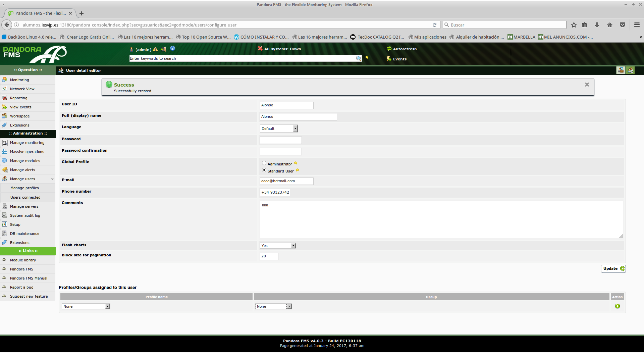
Task: Click the Firefox home icon
Action: 609,25
